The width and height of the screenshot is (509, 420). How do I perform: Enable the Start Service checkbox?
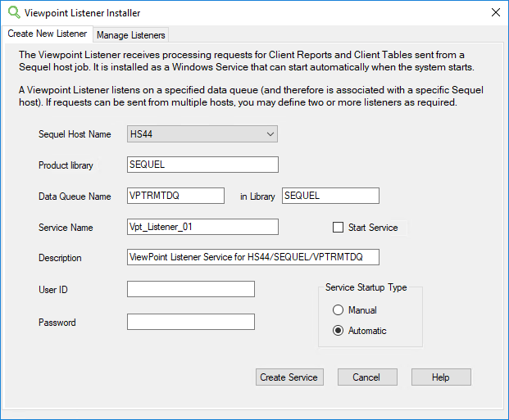[338, 228]
